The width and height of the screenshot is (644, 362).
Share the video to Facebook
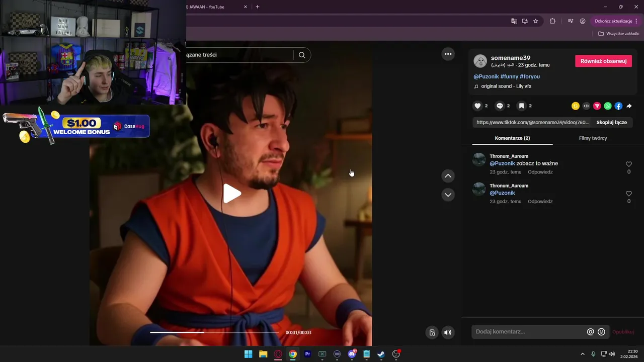(x=618, y=106)
